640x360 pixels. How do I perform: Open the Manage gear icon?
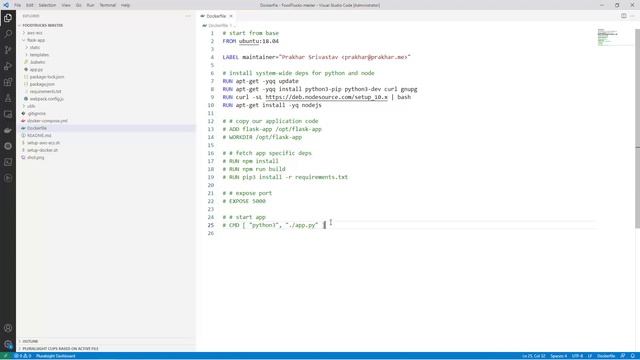point(8,344)
